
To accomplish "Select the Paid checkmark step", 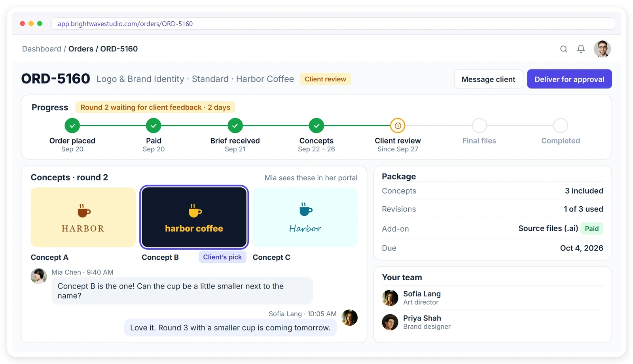I will 154,126.
